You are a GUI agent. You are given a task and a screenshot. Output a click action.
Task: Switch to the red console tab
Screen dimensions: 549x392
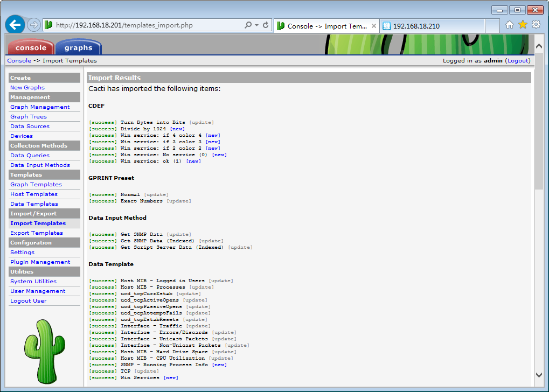(x=31, y=47)
